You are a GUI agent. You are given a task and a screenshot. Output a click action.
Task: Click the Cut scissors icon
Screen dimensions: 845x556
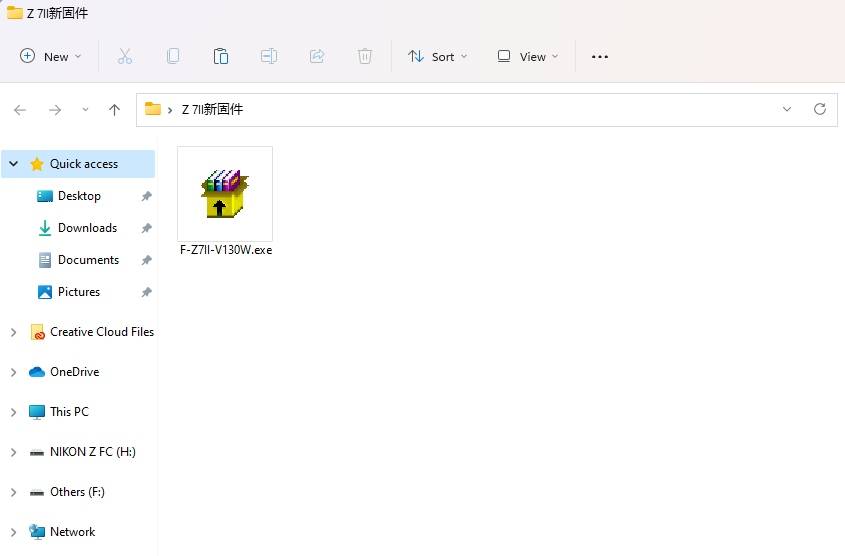point(125,57)
